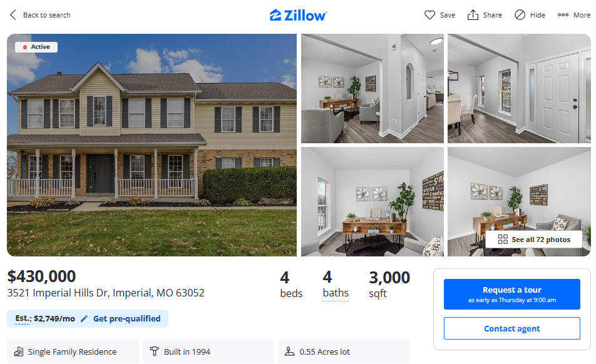
Task: Click the Share upload icon
Action: [x=473, y=15]
